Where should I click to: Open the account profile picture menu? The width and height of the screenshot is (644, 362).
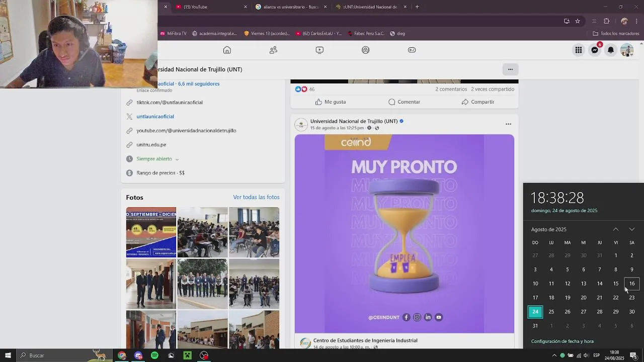coord(627,50)
